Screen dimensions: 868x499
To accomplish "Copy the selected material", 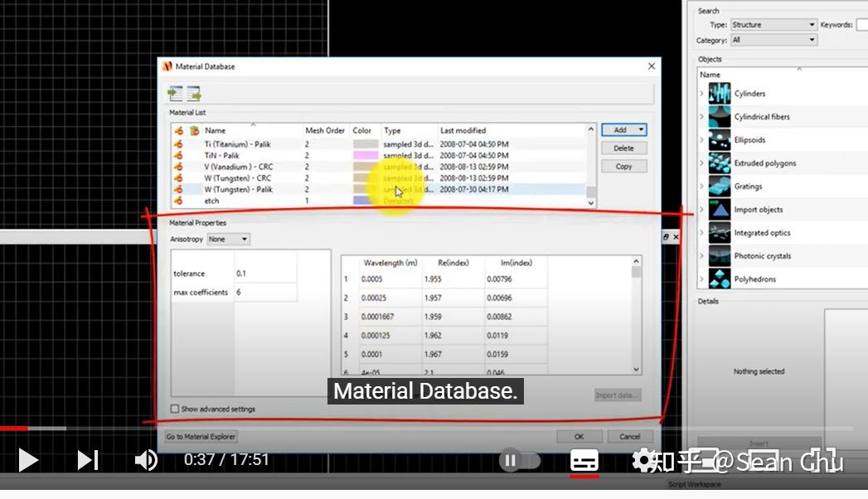I will 624,167.
